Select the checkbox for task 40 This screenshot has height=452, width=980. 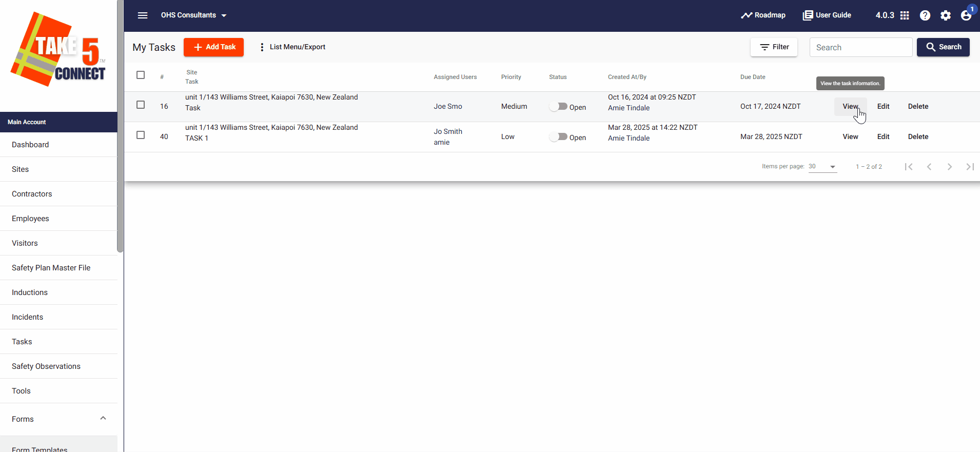141,135
